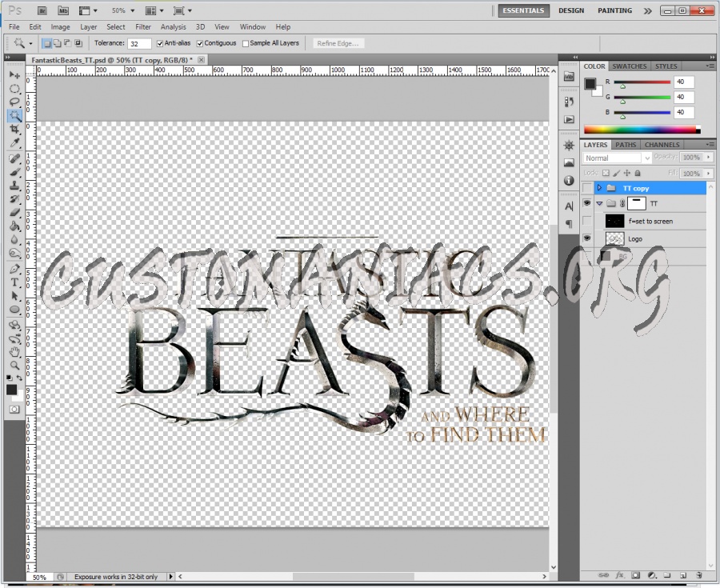
Task: Open the Select menu
Action: point(116,27)
